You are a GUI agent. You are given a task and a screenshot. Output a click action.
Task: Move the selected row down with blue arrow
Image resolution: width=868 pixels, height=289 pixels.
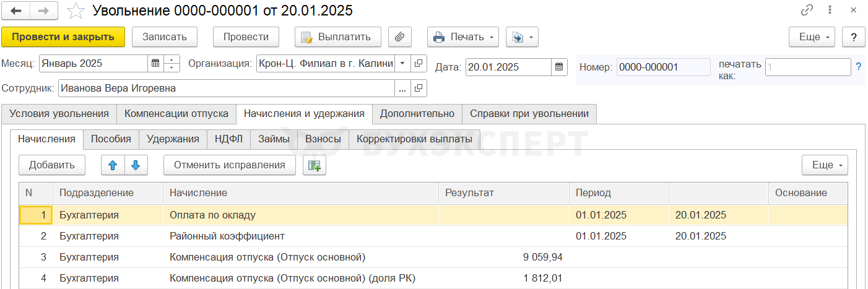click(136, 165)
